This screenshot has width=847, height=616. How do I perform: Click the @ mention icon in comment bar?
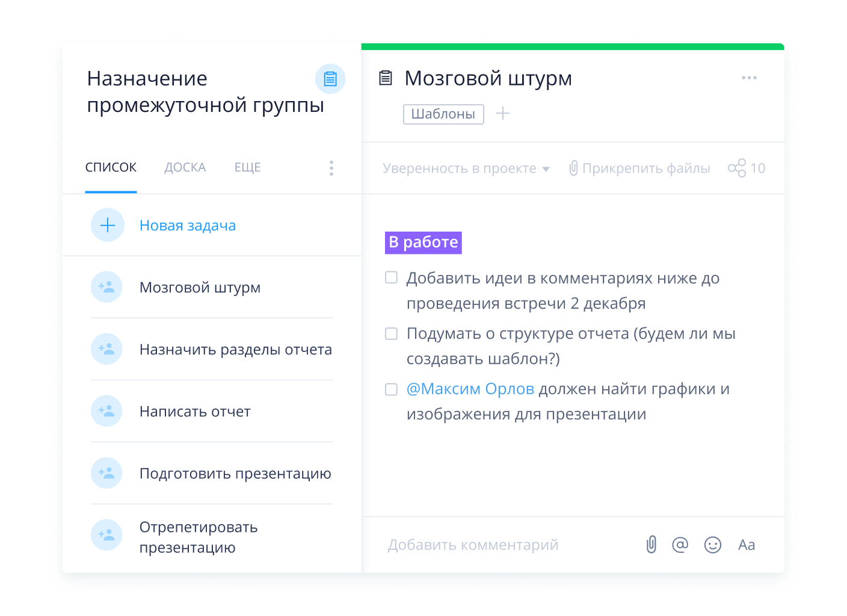point(680,545)
